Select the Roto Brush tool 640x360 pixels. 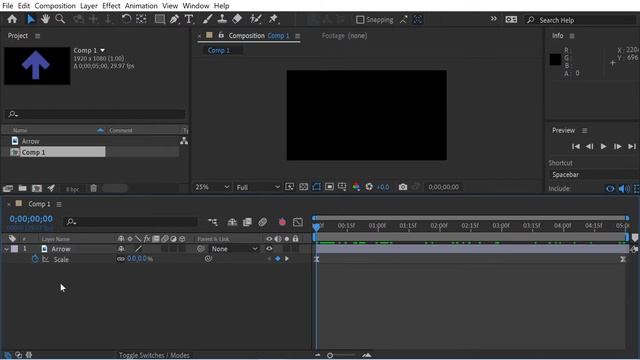(x=256, y=19)
